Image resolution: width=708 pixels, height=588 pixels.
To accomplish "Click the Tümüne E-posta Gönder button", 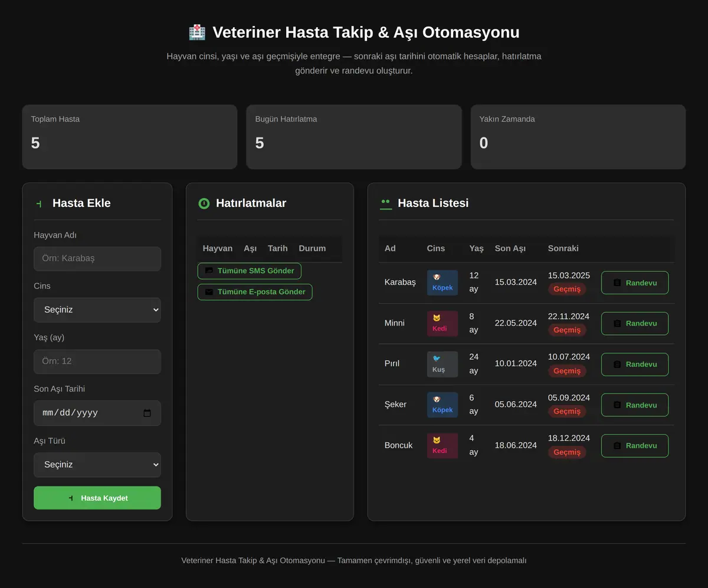I will pyautogui.click(x=255, y=291).
